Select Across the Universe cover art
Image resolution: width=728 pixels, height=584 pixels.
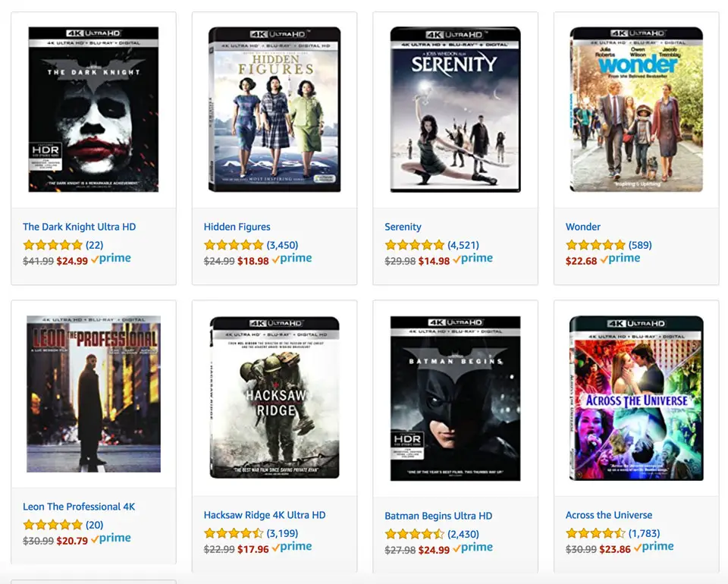tap(636, 398)
